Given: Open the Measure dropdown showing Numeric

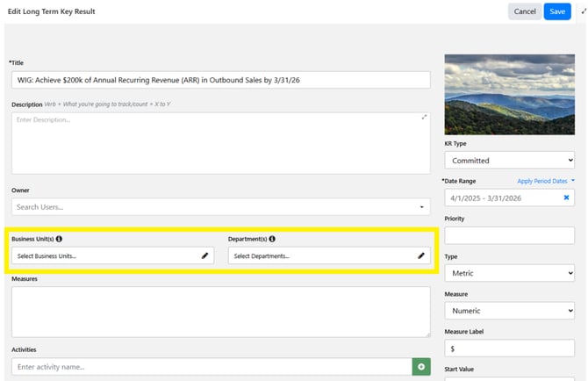Looking at the screenshot, I should [x=509, y=311].
